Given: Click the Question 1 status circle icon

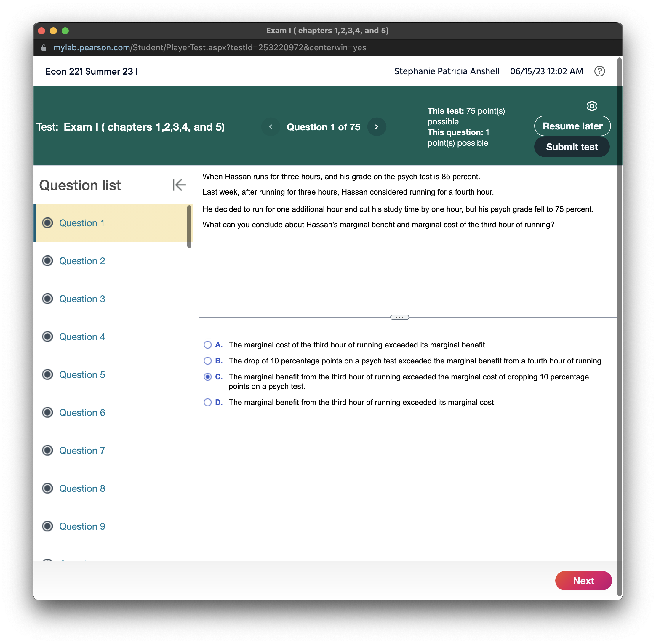Looking at the screenshot, I should click(48, 223).
